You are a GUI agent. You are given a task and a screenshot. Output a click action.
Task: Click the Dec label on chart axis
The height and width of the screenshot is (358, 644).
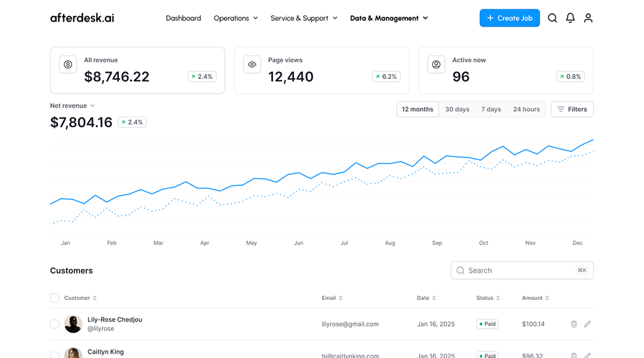(578, 243)
